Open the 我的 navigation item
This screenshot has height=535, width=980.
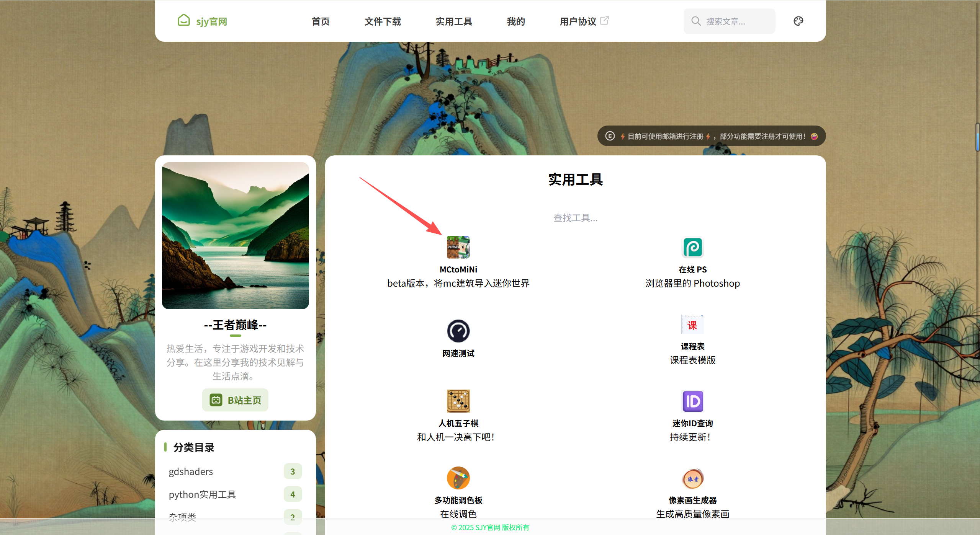(516, 21)
